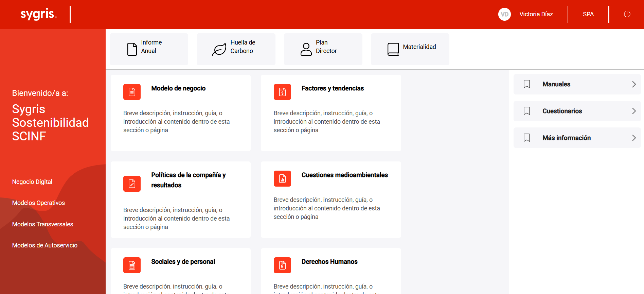Expand the Cuestionarios chevron arrow

pyautogui.click(x=634, y=111)
